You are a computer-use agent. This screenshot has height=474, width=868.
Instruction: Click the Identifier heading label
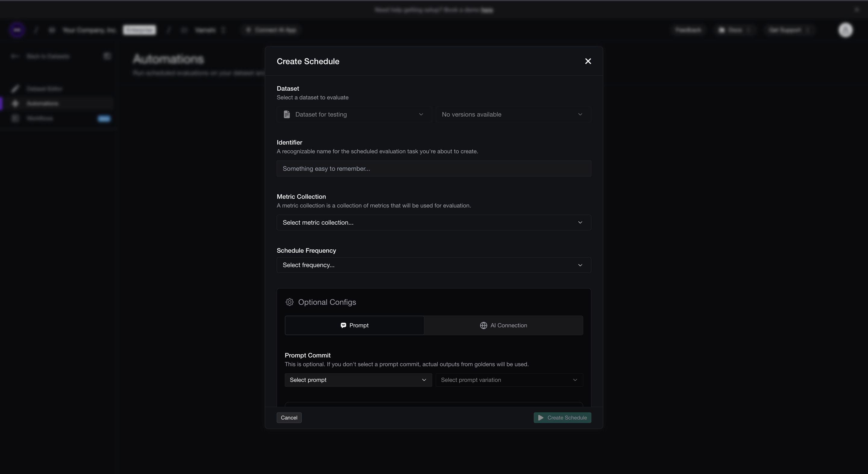[x=289, y=142]
